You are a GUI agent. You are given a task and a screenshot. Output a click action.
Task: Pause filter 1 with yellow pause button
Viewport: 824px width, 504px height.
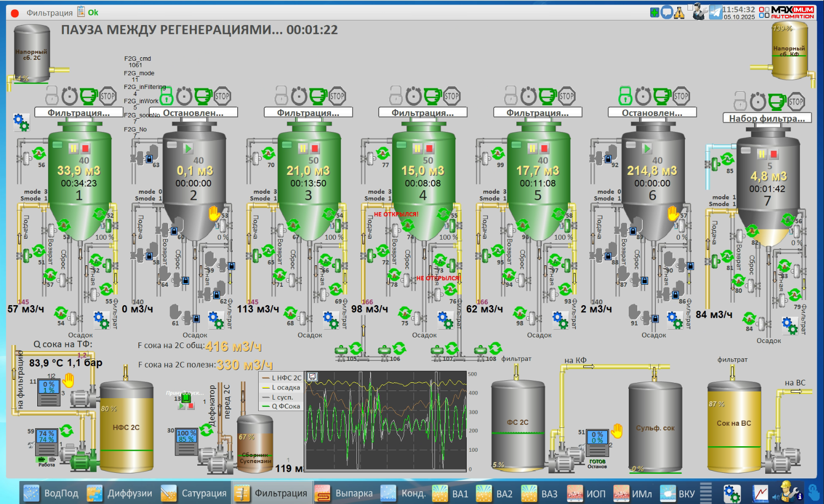73,148
